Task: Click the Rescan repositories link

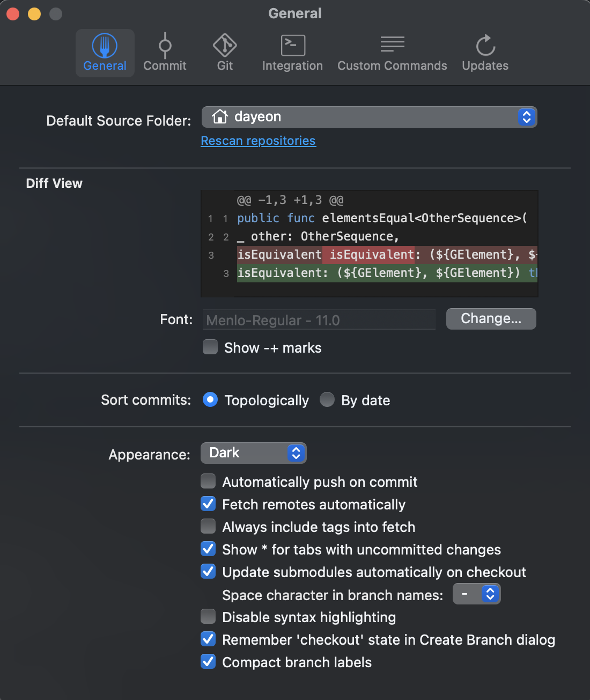Action: [x=258, y=141]
